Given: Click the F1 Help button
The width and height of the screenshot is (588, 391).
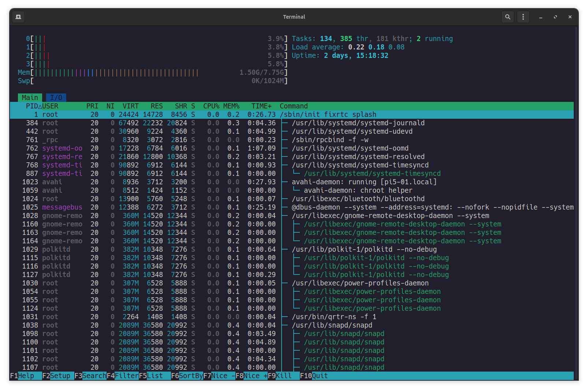Looking at the screenshot, I should pos(26,376).
